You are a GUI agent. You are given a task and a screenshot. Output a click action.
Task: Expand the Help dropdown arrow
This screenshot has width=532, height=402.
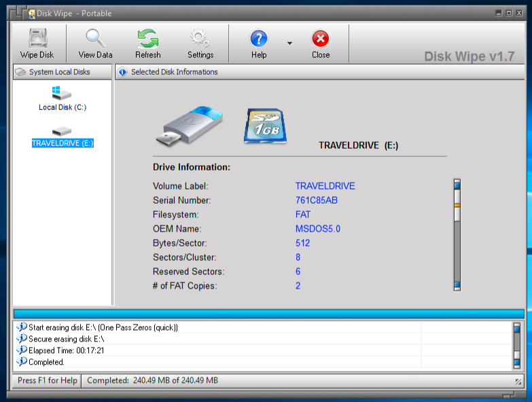(289, 43)
